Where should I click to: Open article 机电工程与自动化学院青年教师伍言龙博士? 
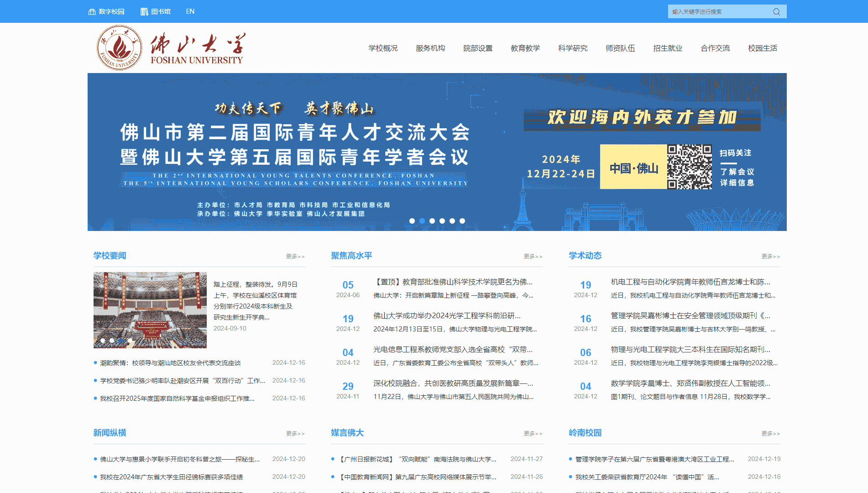[x=690, y=282]
